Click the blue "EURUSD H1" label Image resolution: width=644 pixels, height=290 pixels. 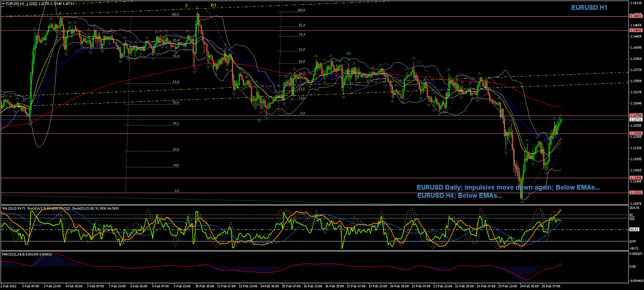pyautogui.click(x=589, y=8)
